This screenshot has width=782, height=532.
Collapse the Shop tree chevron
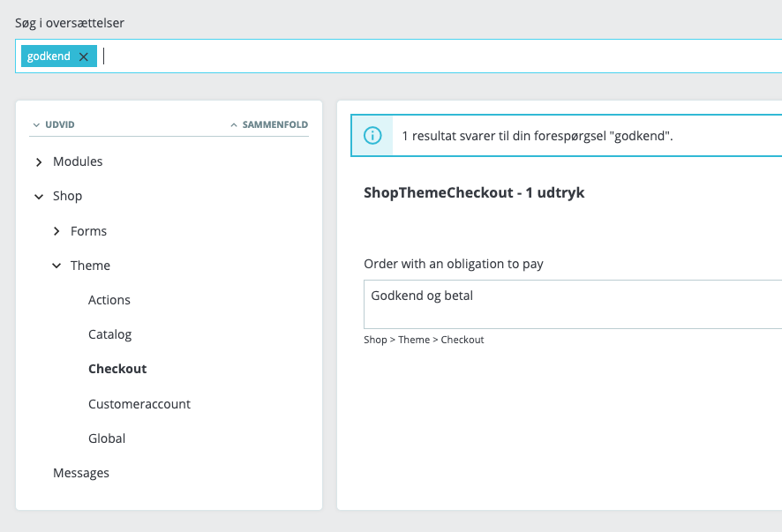pyautogui.click(x=39, y=197)
